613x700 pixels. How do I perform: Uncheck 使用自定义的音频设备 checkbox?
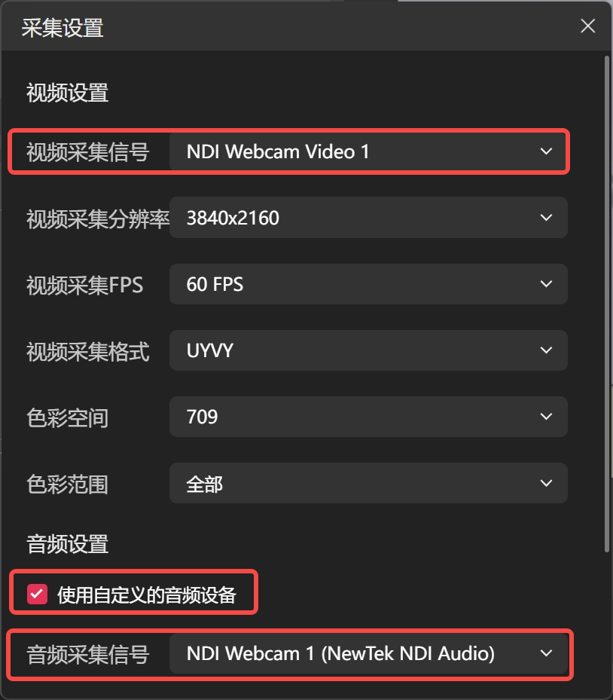[x=37, y=595]
